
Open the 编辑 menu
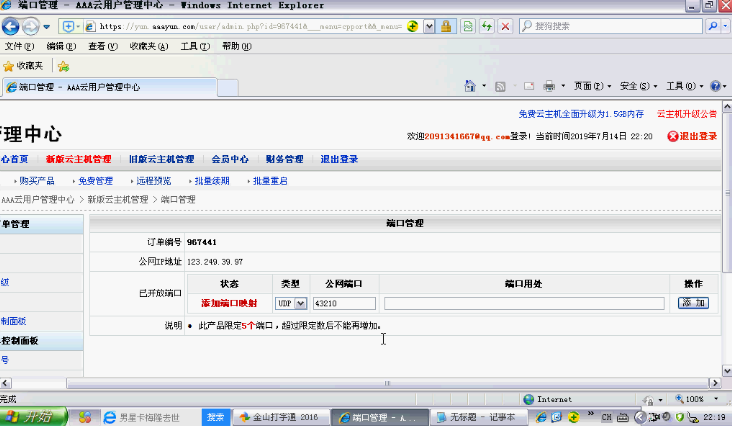point(61,46)
